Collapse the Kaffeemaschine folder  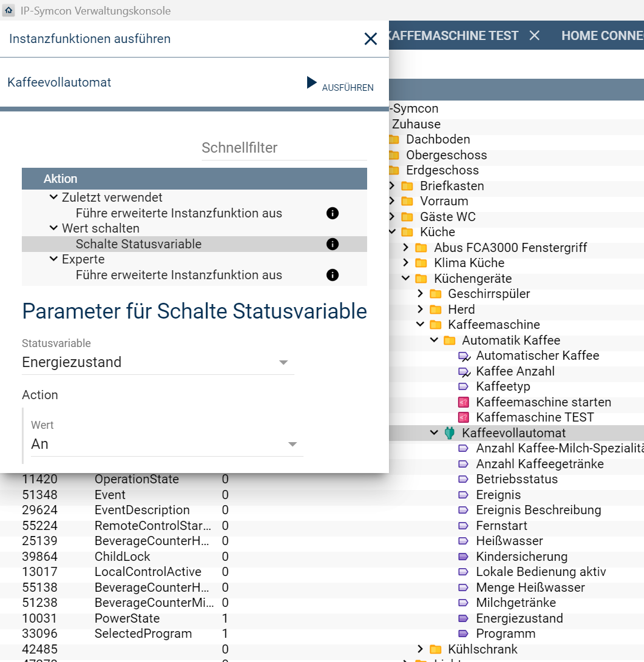pyautogui.click(x=420, y=324)
